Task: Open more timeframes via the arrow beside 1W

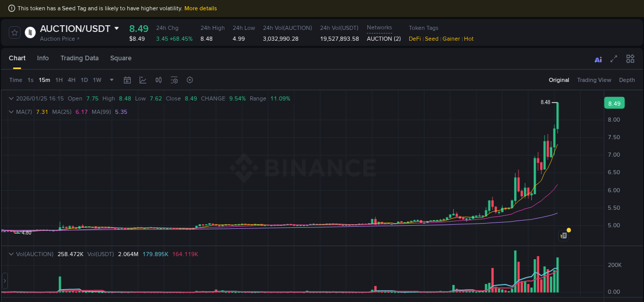Action: coord(111,80)
